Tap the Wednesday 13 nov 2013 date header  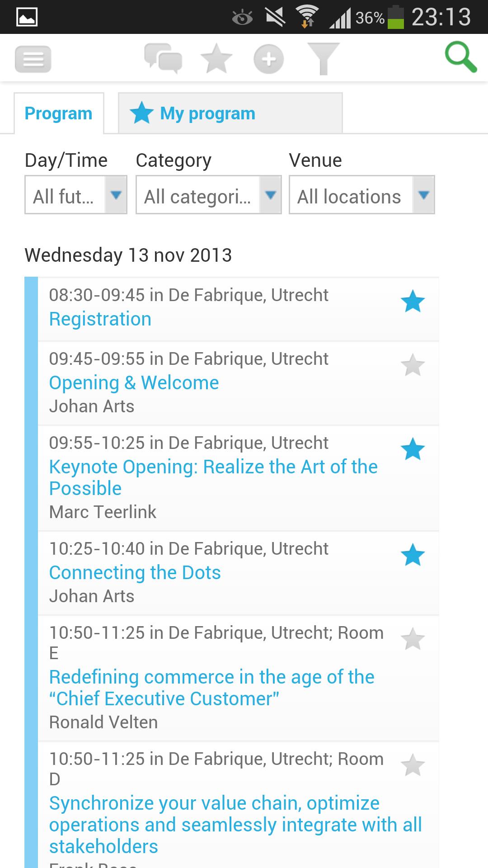click(128, 255)
